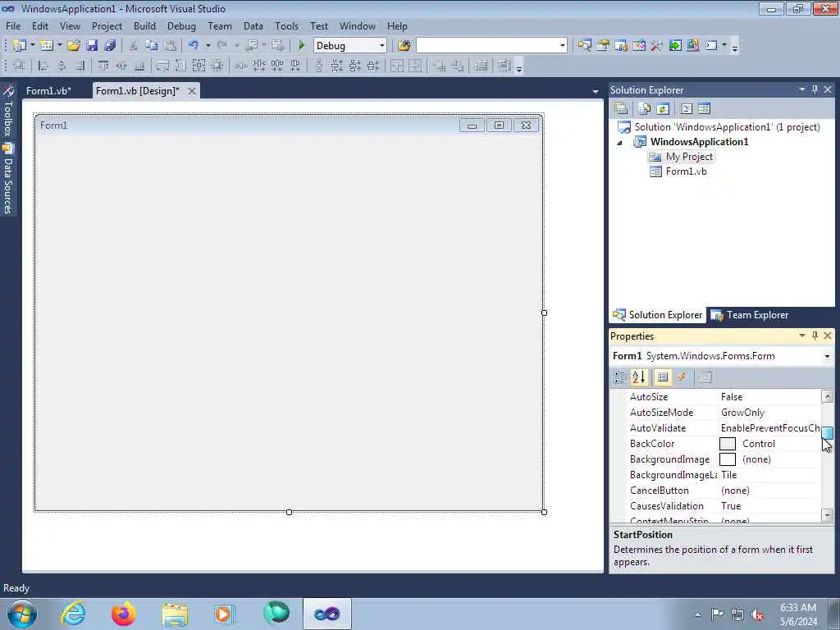The width and height of the screenshot is (840, 630).
Task: Click the Align Lefts layout icon
Action: (x=43, y=66)
